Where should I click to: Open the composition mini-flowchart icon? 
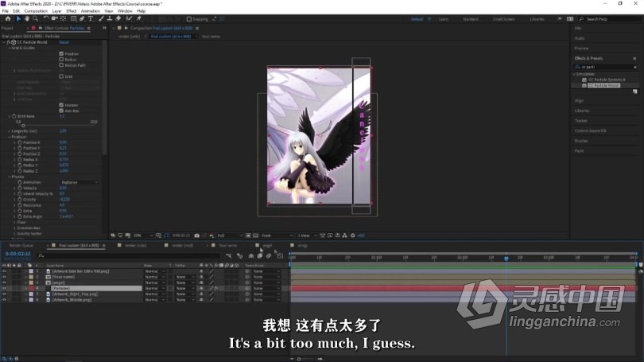(x=229, y=255)
